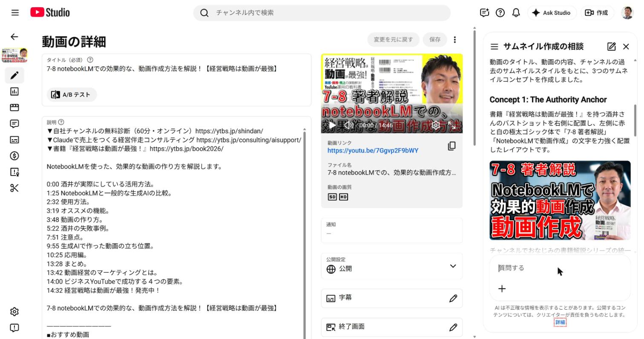Click 変更を元に戻す undo changes button

coord(393,40)
